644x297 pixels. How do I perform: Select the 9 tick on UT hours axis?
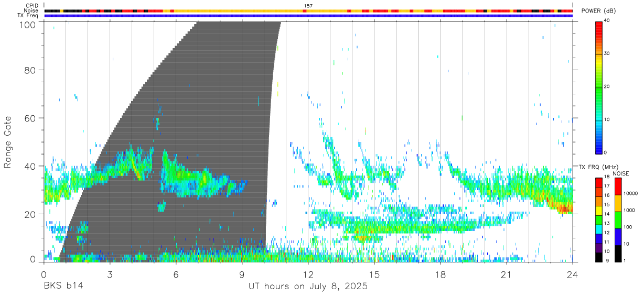[242, 274]
